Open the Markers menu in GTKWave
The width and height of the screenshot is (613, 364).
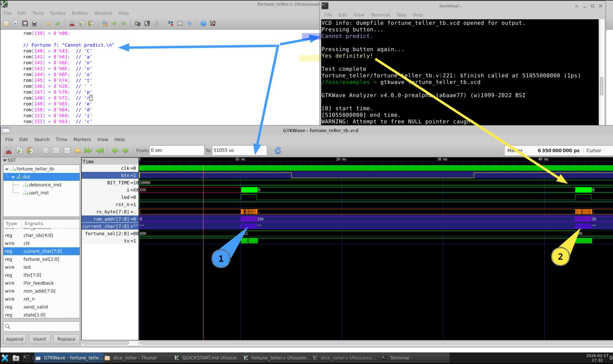pyautogui.click(x=82, y=139)
